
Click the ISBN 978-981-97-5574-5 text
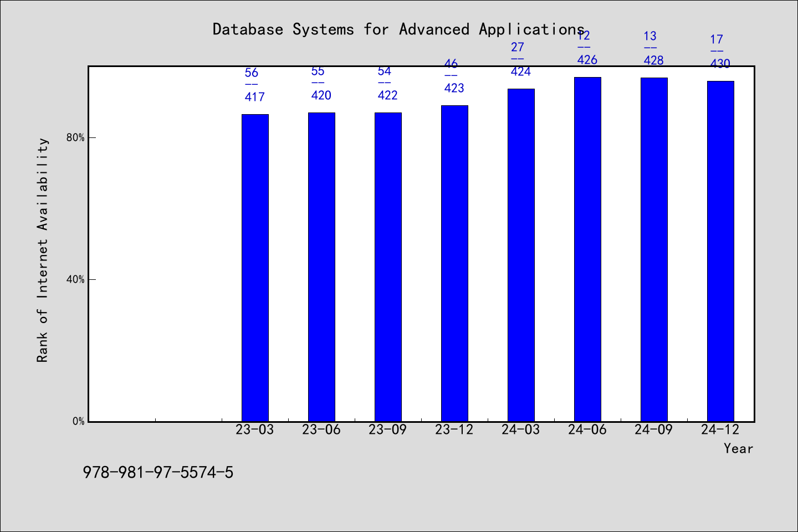[x=158, y=473]
